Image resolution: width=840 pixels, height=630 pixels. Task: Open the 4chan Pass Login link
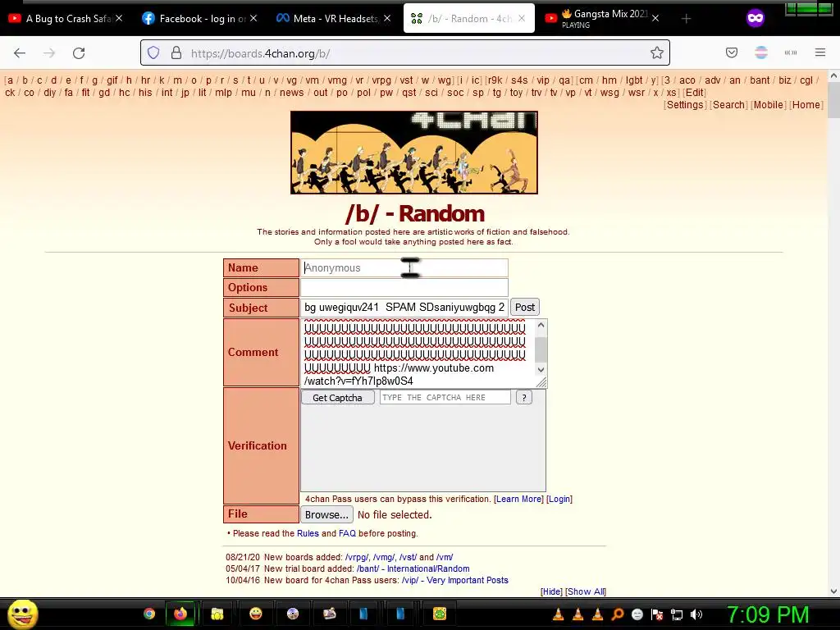pyautogui.click(x=559, y=499)
